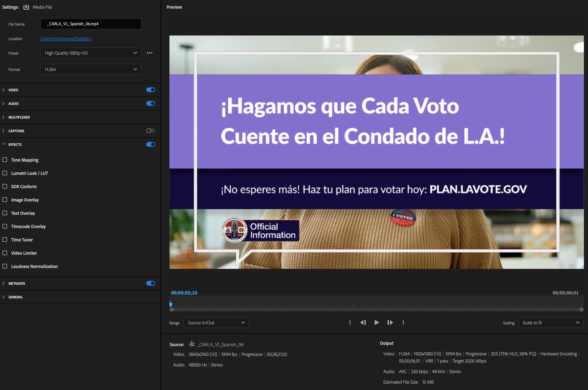Open the preset more options ellipsis

click(x=149, y=53)
